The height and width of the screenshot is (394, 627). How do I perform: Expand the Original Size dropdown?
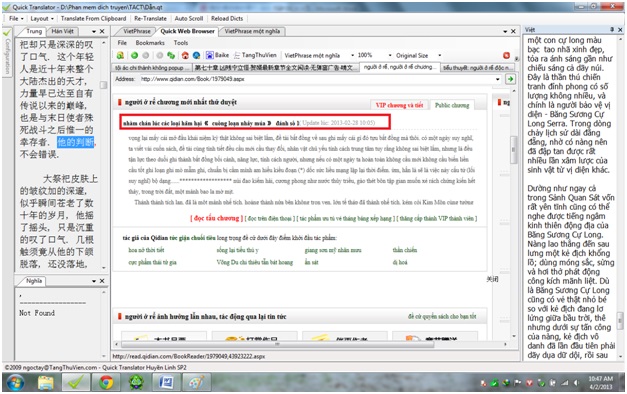tap(440, 56)
